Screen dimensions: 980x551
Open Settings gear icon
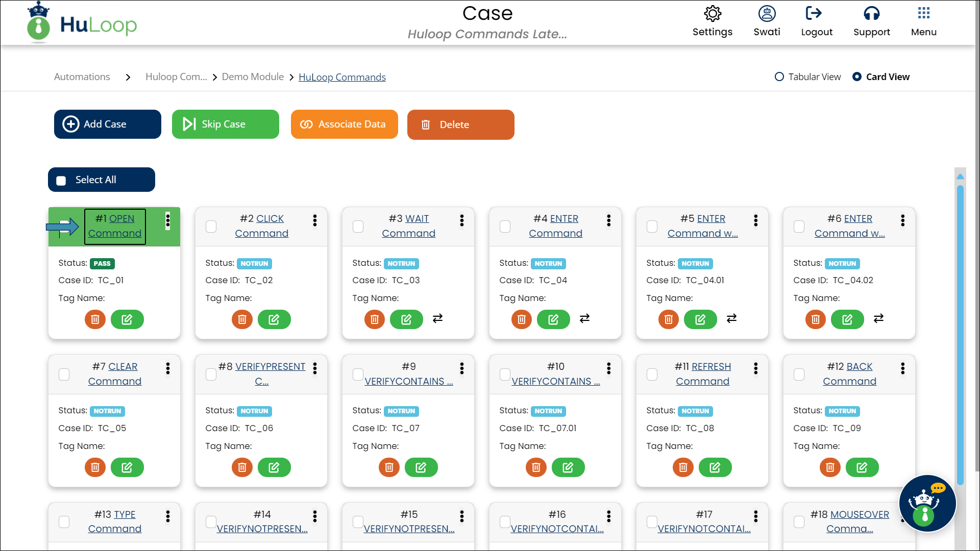713,14
